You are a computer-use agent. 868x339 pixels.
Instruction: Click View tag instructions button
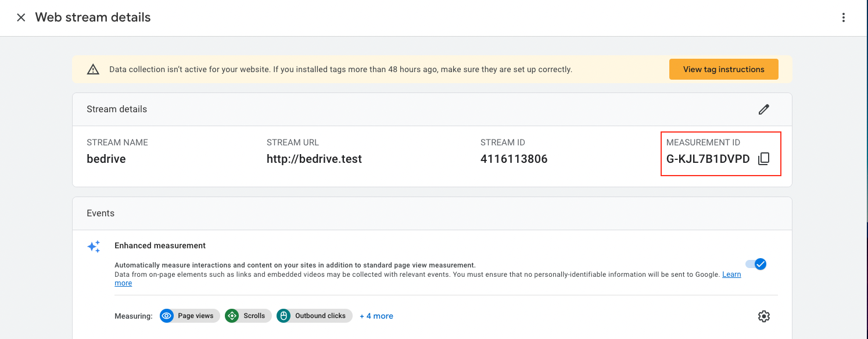click(x=723, y=69)
